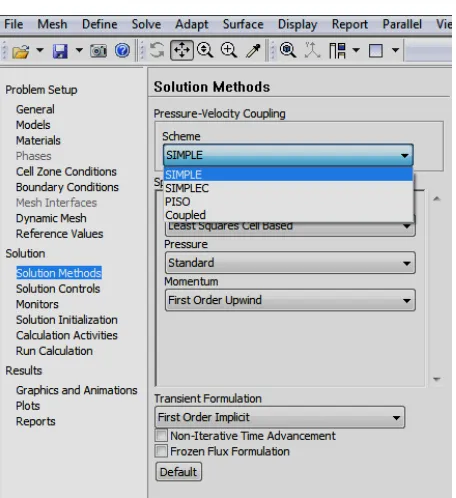Open Graphics and Animations
456x498 pixels.
(76, 390)
